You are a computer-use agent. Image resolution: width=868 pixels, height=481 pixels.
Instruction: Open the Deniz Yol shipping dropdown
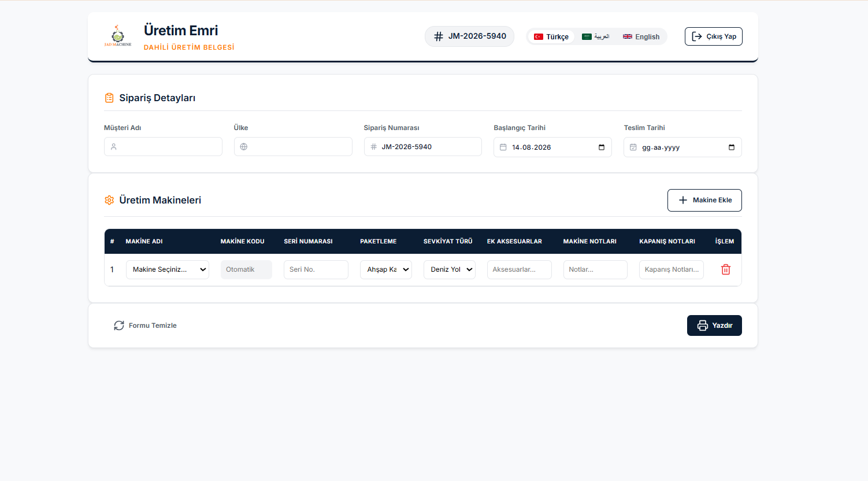pyautogui.click(x=450, y=269)
